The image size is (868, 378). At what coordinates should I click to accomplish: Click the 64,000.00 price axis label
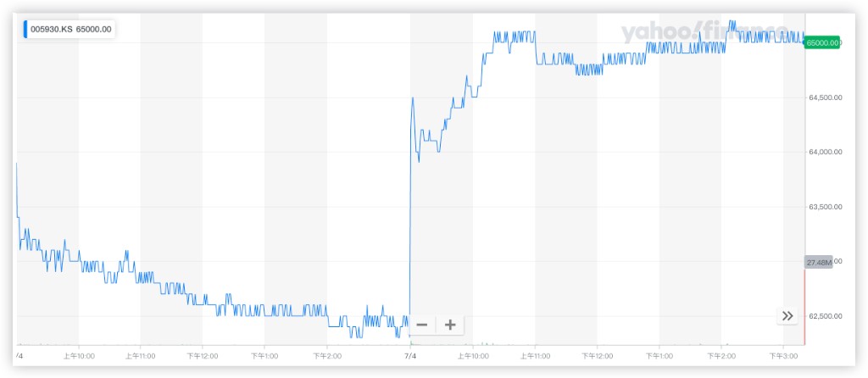[x=825, y=152]
